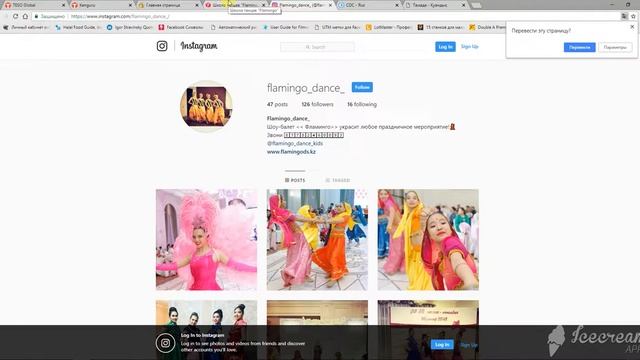This screenshot has height=360, width=640.
Task: Open the post of dancers holding hands
Action: click(317, 240)
